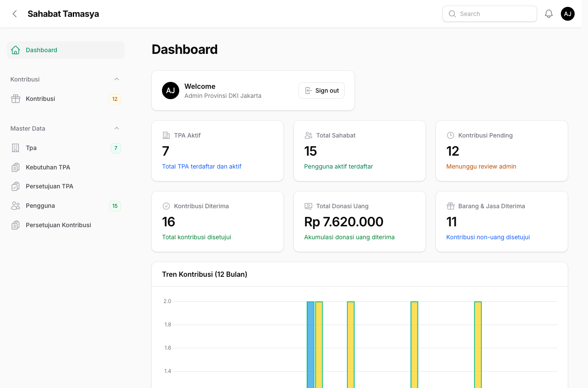Screen dimensions: 588x388
Task: Click the Persetujuan TPA clipboard-check icon
Action: [16, 186]
